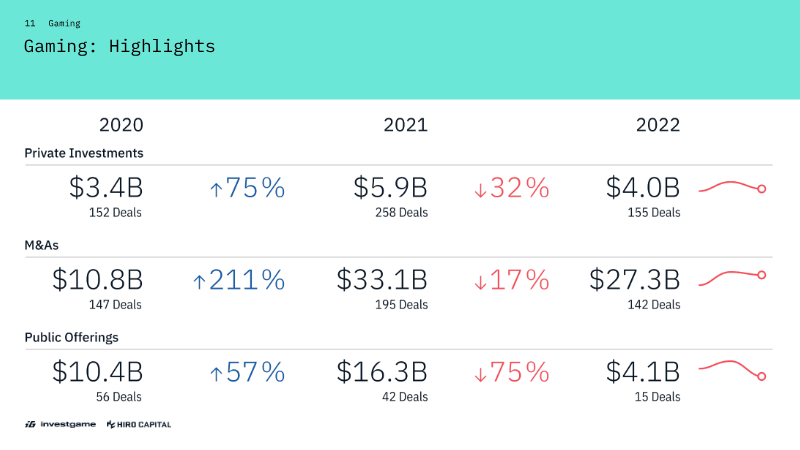Click the 258 Deals text
The height and width of the screenshot is (450, 800).
coord(402,212)
